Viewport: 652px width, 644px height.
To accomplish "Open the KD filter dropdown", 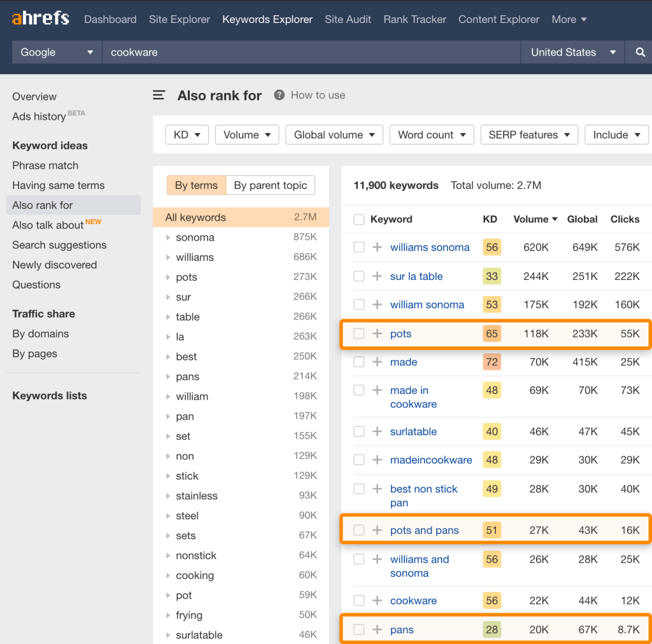I will click(187, 134).
